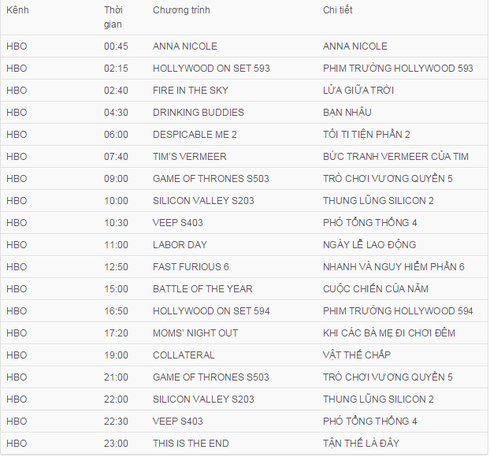Select the ANNA NICOLE program at 00:45
Screen dimensions: 490x457
tap(185, 46)
